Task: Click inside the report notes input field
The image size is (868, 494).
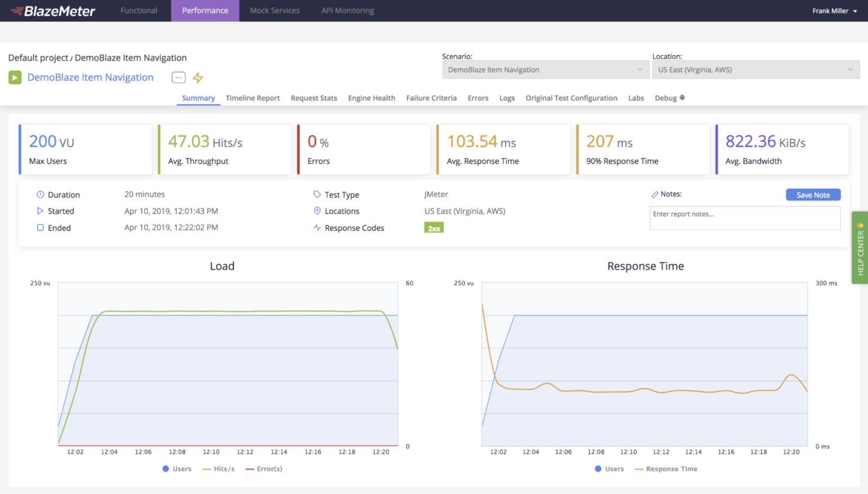Action: point(745,217)
